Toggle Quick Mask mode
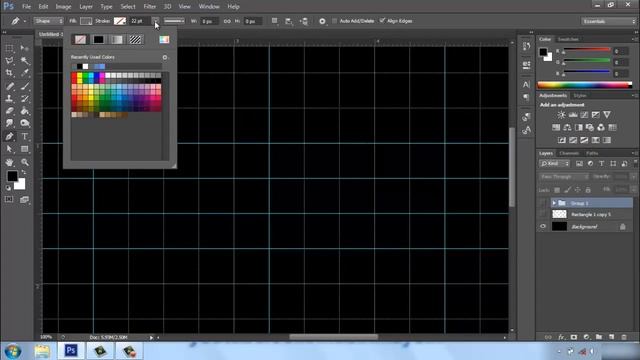The width and height of the screenshot is (640, 360). [x=9, y=200]
